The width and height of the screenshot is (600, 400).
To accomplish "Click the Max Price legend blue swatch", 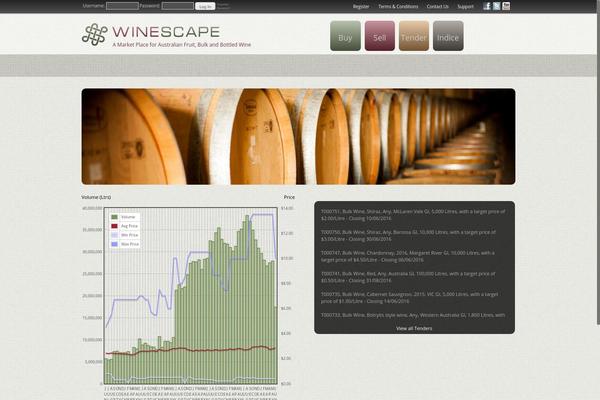I will click(114, 244).
